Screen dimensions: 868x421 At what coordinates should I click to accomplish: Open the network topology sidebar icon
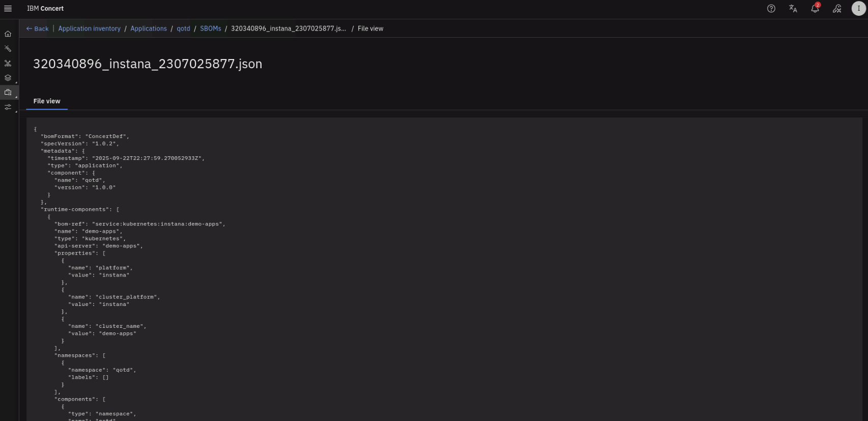pos(8,64)
